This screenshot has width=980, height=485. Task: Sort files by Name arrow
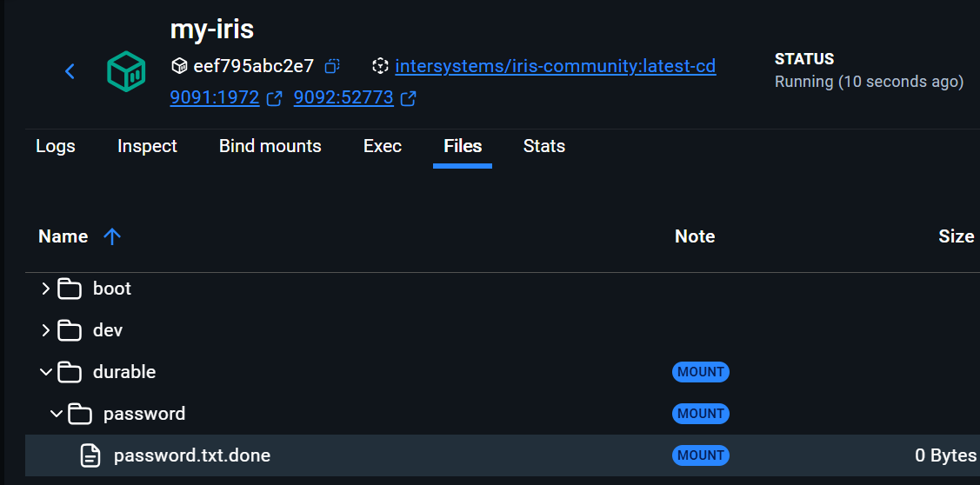tap(111, 236)
